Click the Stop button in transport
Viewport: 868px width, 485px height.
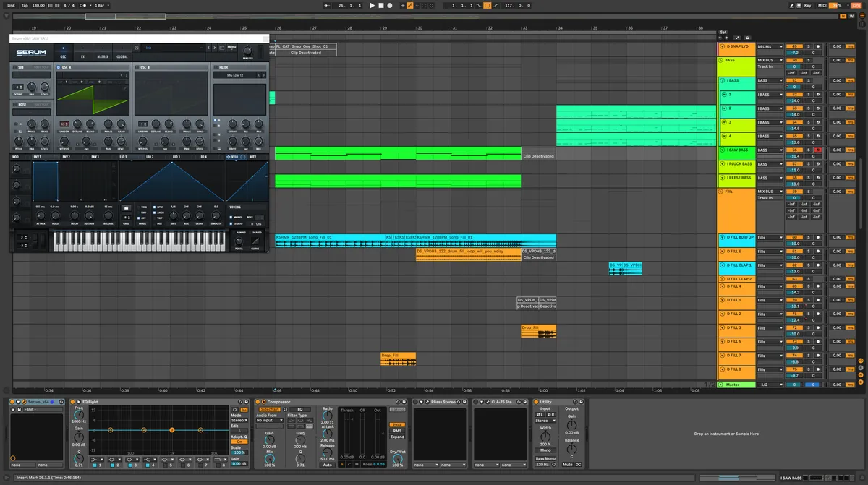tap(381, 5)
